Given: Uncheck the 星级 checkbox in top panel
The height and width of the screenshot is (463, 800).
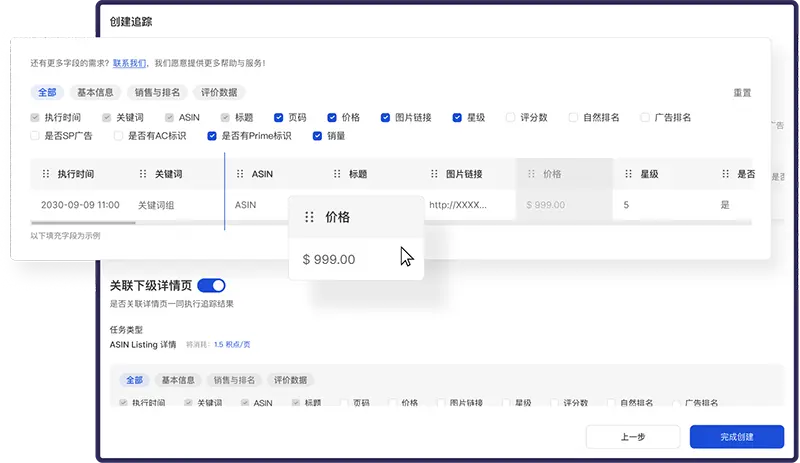Looking at the screenshot, I should pos(457,117).
